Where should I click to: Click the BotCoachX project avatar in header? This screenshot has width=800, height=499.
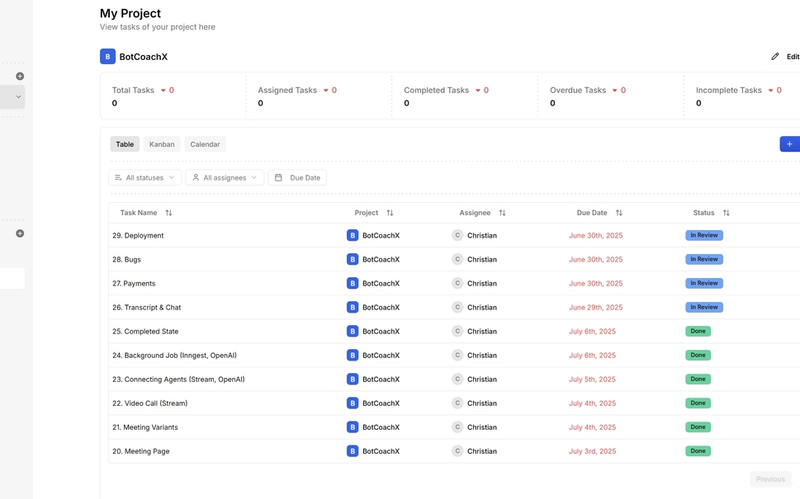108,57
